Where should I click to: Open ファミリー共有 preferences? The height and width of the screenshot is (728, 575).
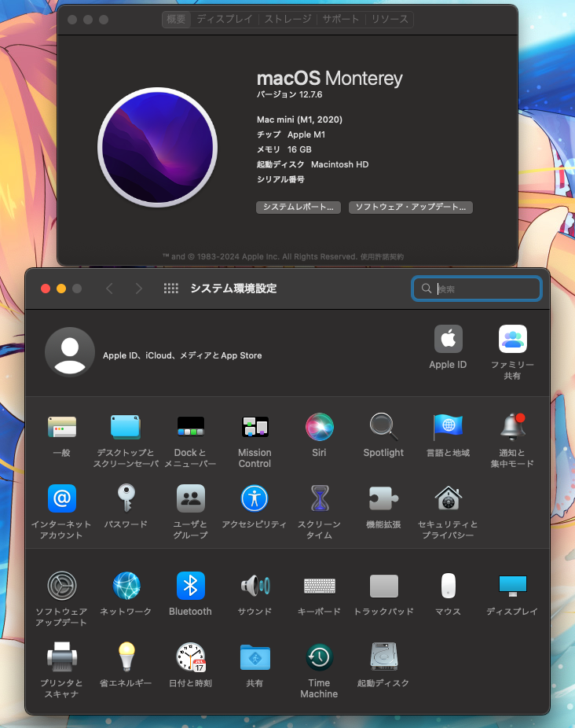[x=512, y=339]
